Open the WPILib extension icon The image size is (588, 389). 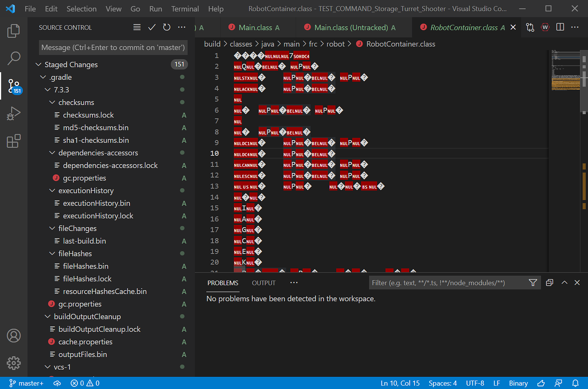pos(545,27)
